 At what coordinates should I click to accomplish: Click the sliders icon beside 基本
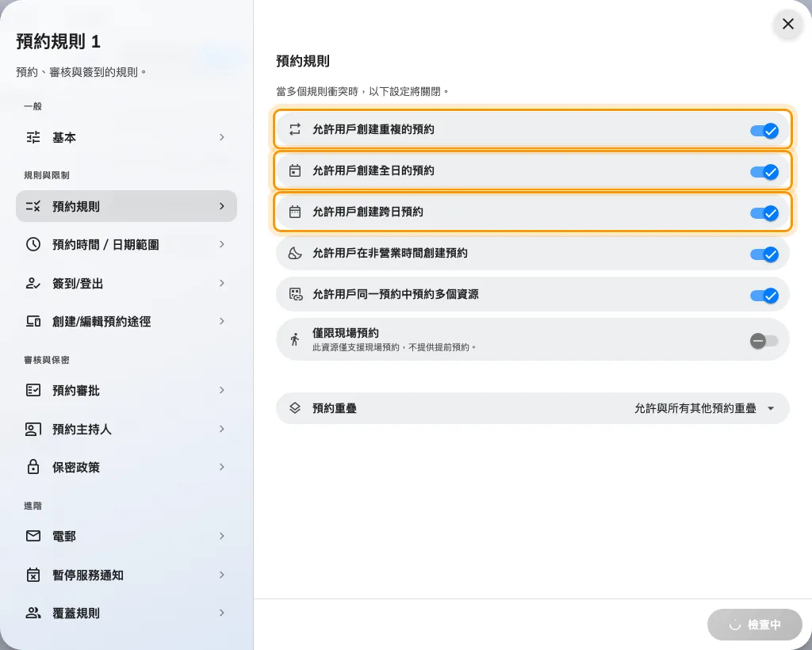[x=33, y=137]
